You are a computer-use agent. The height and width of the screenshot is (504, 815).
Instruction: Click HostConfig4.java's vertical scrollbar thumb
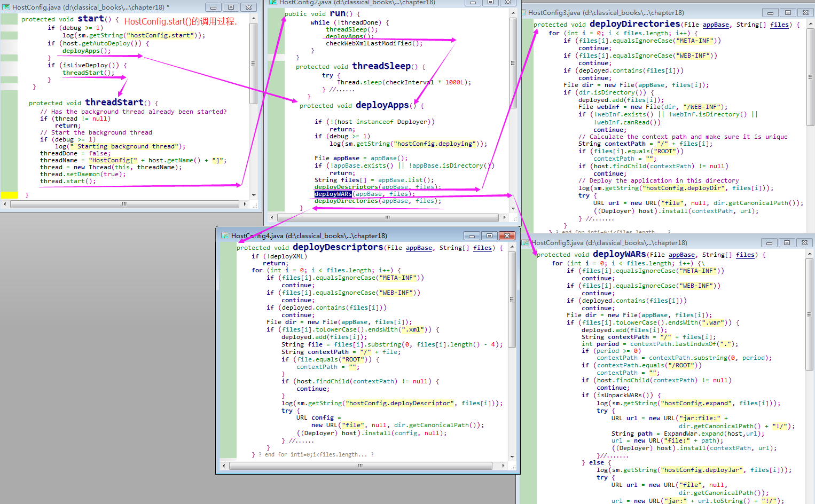pos(513,300)
